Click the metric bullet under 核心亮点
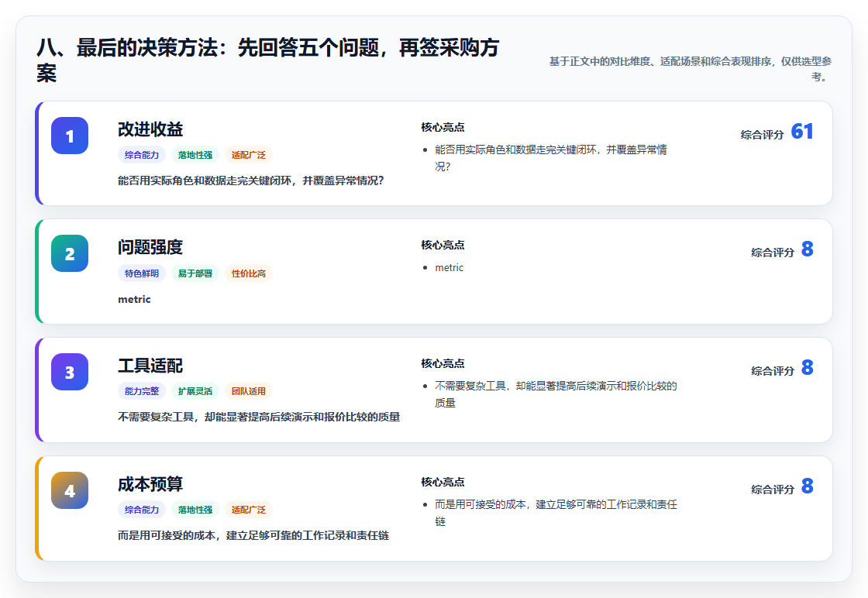868x598 pixels. (x=449, y=268)
